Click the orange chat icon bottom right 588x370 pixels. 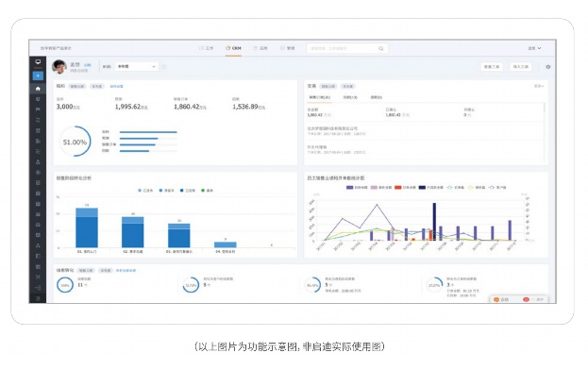(496, 299)
